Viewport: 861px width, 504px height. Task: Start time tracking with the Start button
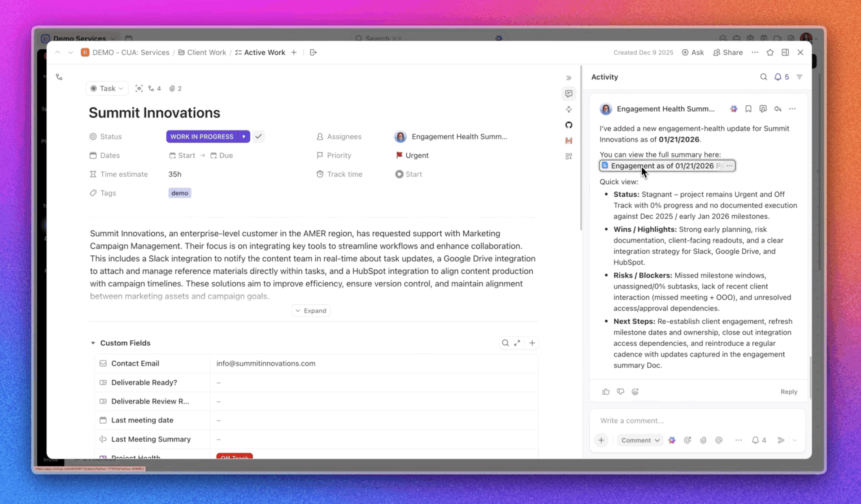click(x=409, y=174)
